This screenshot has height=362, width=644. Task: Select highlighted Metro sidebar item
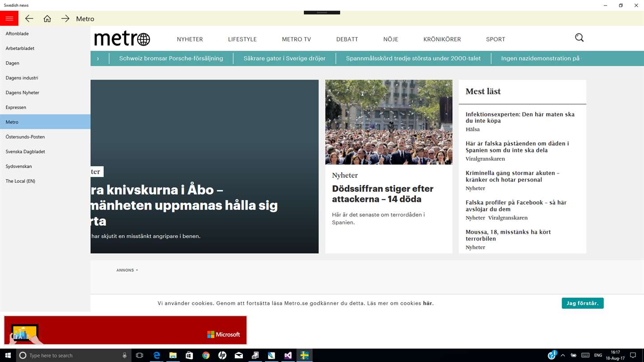(x=45, y=122)
